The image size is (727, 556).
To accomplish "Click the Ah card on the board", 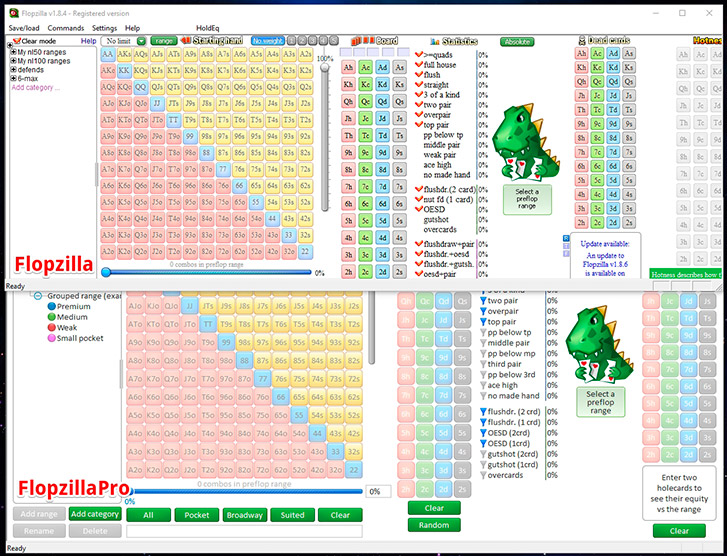I will click(349, 68).
